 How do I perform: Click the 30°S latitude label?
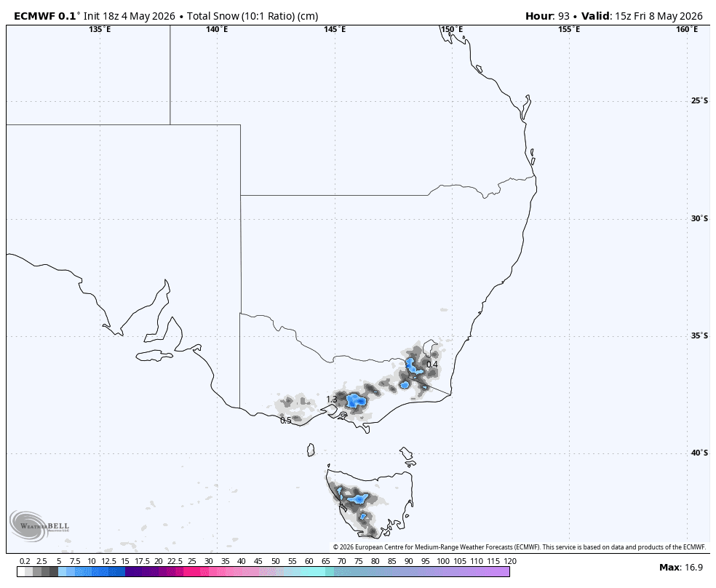pyautogui.click(x=699, y=218)
